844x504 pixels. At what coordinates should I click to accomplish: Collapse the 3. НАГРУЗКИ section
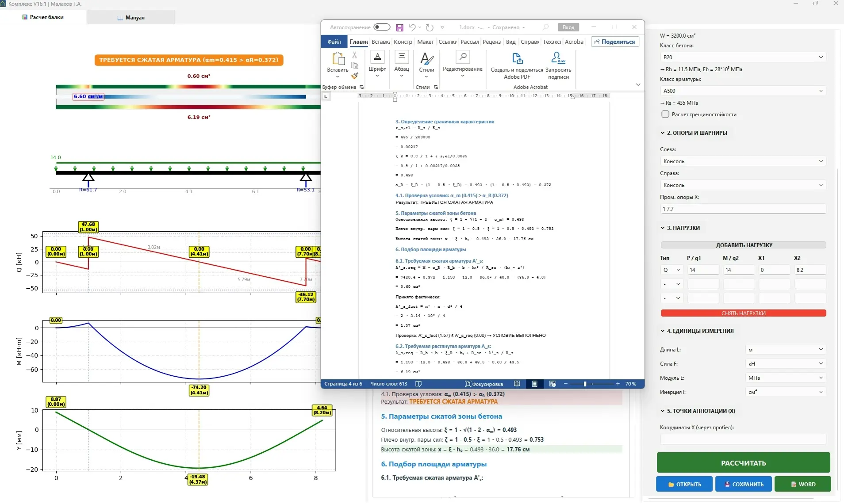click(663, 228)
